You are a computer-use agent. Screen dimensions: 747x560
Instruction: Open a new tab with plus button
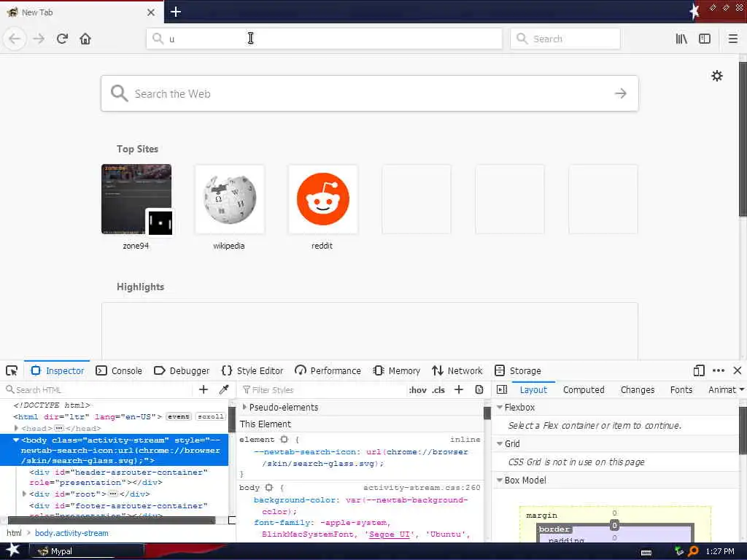(176, 12)
